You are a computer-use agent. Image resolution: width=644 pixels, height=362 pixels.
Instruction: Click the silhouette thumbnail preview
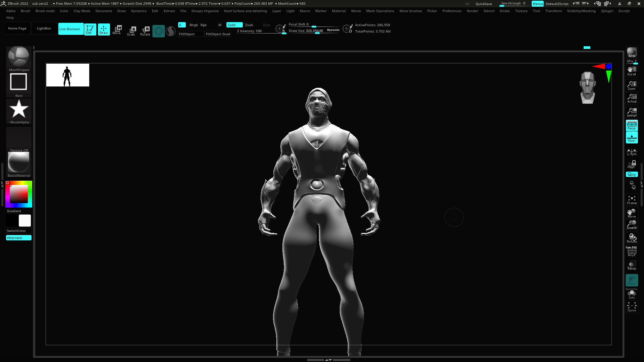[x=67, y=75]
